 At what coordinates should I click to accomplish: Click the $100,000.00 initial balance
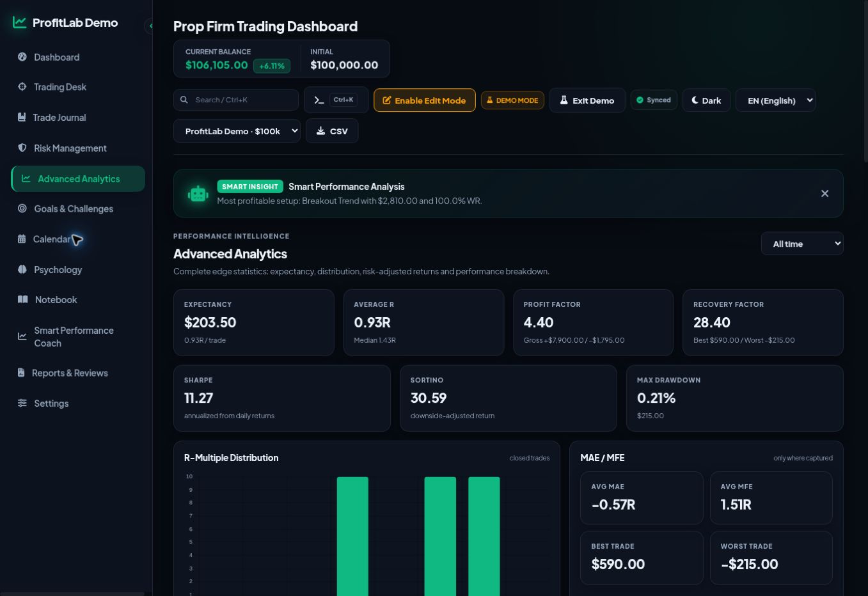tap(344, 65)
